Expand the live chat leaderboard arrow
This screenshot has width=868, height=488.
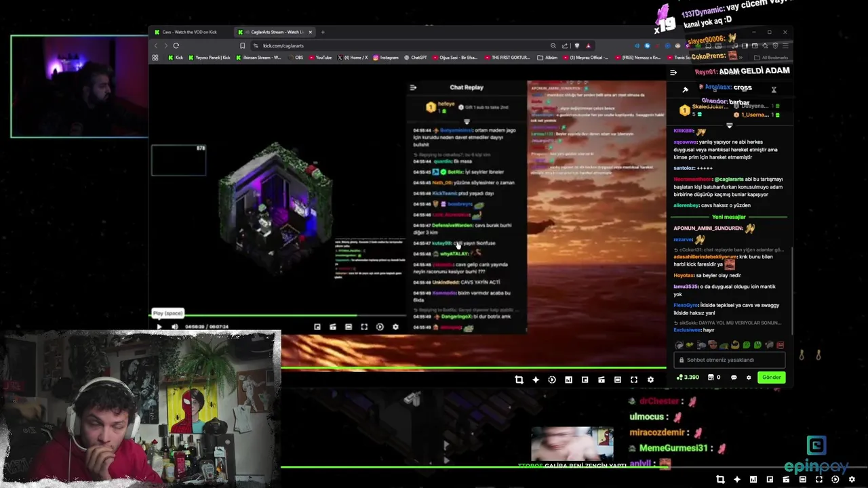(x=730, y=125)
